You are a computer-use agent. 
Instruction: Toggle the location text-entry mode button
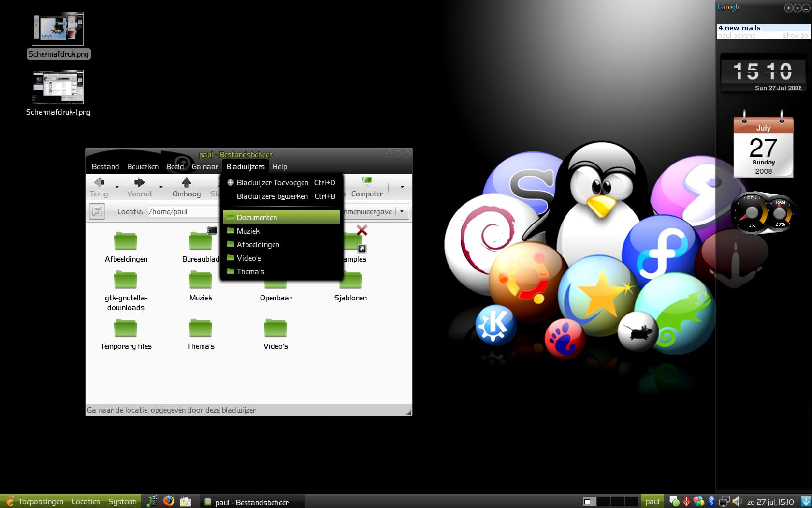(97, 211)
